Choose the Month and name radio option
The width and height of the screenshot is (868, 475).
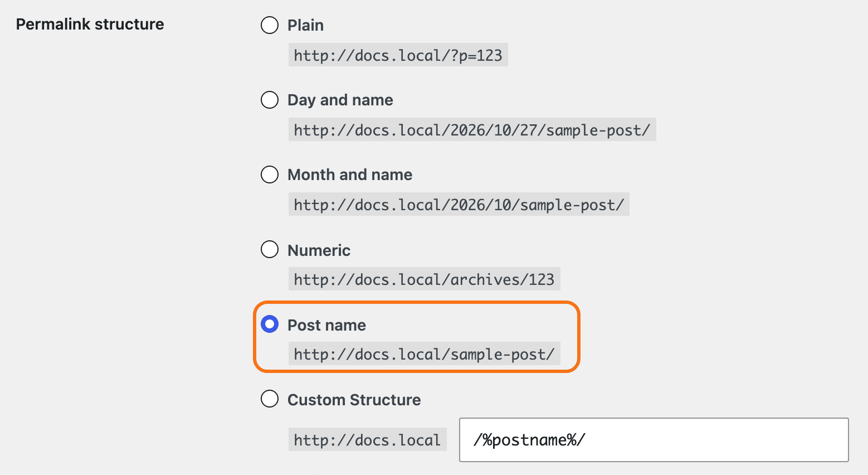coord(270,175)
